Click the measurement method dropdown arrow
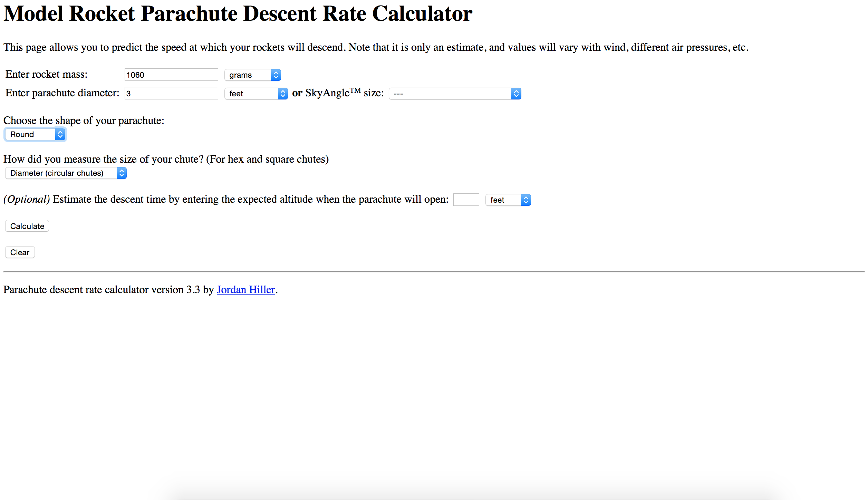Screen dimensions: 868x500 coord(122,173)
